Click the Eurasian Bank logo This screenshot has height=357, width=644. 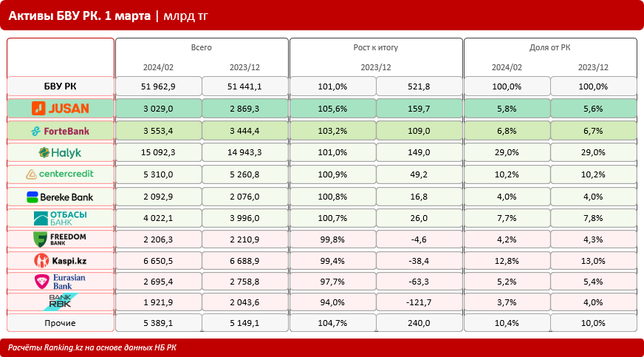tap(61, 282)
